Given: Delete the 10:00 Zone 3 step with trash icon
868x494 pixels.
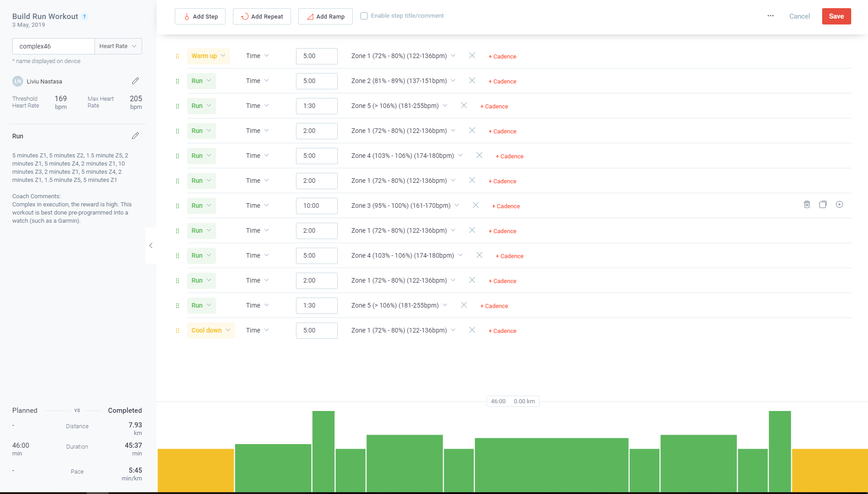Looking at the screenshot, I should [x=807, y=205].
